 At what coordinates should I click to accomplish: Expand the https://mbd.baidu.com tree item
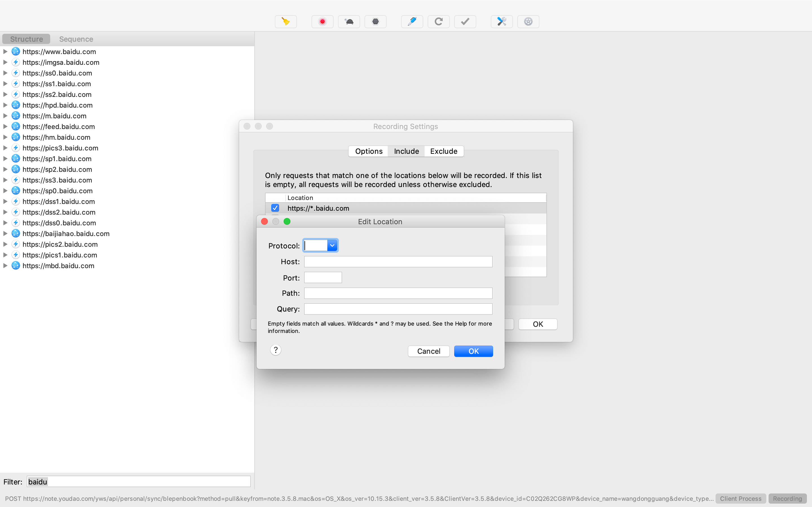click(5, 266)
